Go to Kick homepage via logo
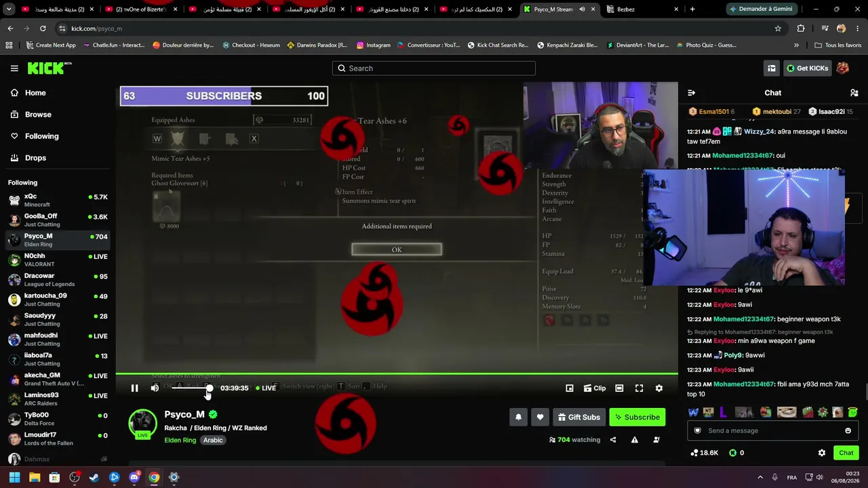This screenshot has width=868, height=488. tap(50, 68)
